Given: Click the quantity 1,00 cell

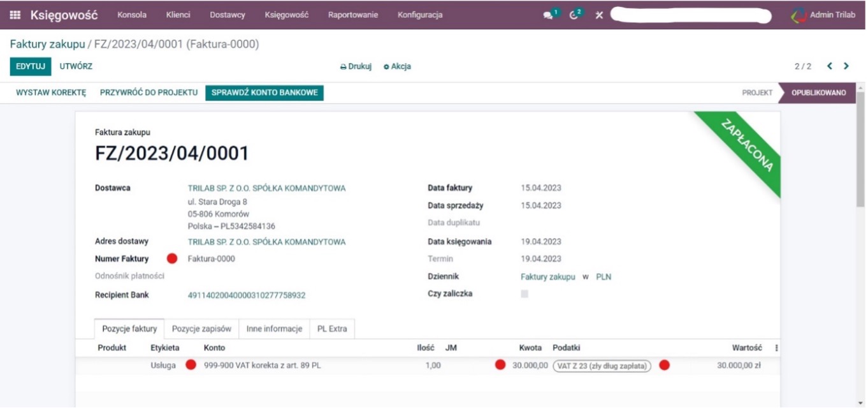Looking at the screenshot, I should click(433, 366).
